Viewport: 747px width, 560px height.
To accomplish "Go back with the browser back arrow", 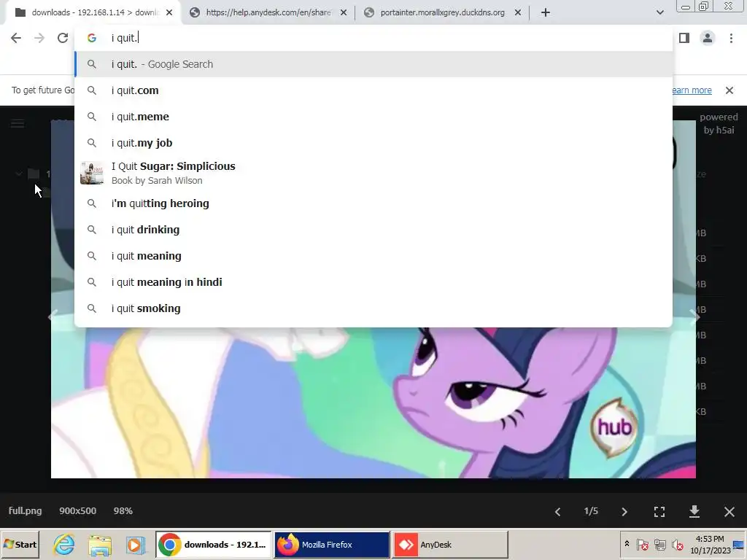I will coord(16,38).
